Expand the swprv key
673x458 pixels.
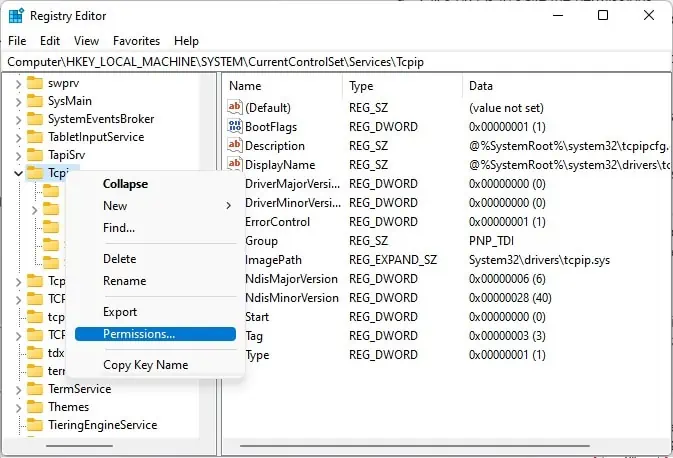coord(18,84)
